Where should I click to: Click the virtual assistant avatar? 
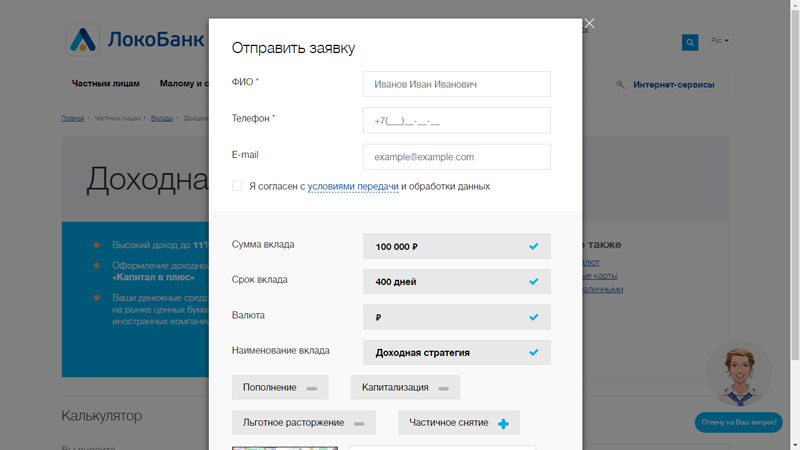pos(739,374)
